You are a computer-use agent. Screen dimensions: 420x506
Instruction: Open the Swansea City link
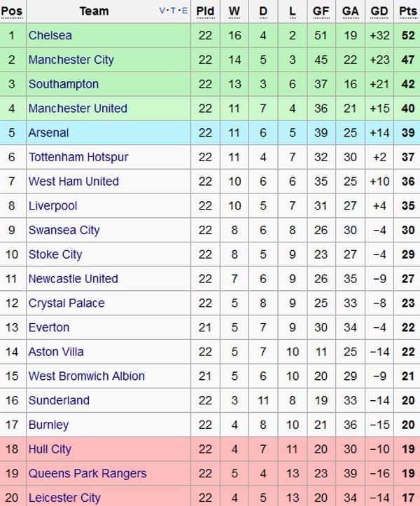tap(64, 230)
